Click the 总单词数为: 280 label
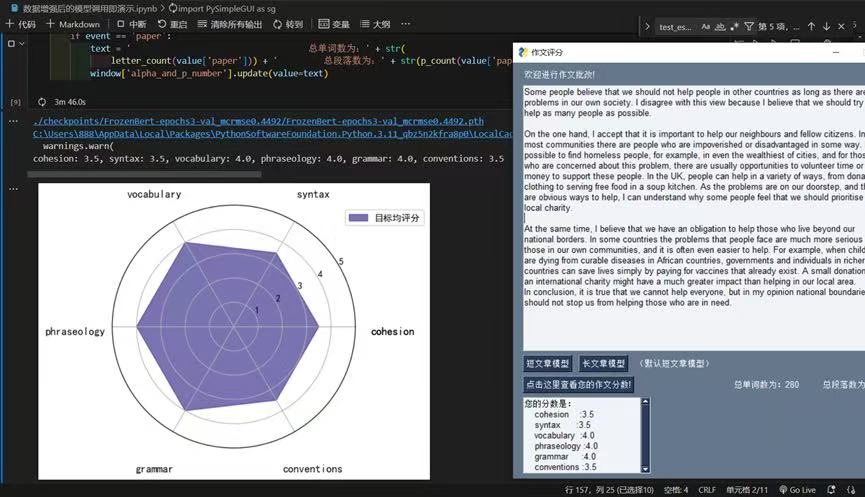 (x=766, y=385)
